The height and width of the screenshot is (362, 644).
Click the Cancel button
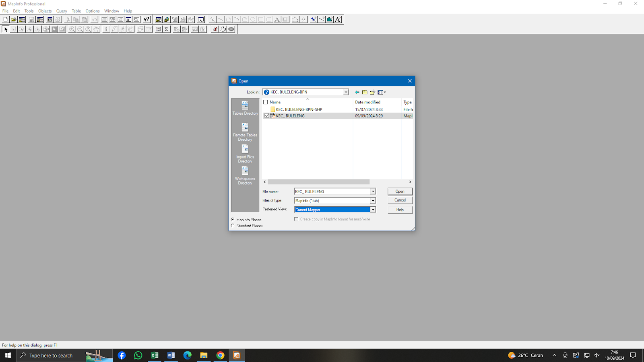(400, 200)
